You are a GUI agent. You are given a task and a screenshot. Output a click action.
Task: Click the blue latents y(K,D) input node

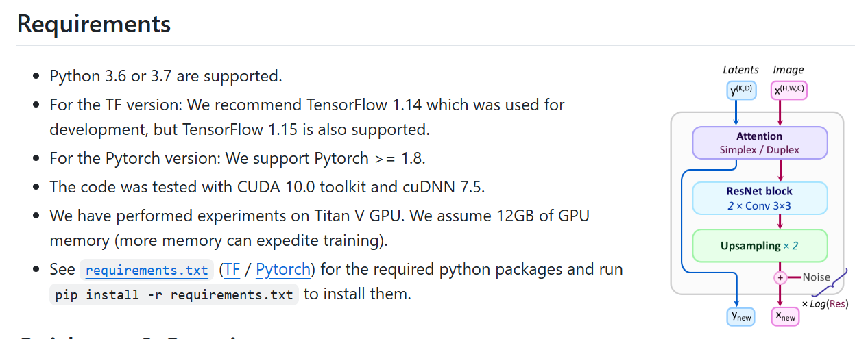(740, 90)
